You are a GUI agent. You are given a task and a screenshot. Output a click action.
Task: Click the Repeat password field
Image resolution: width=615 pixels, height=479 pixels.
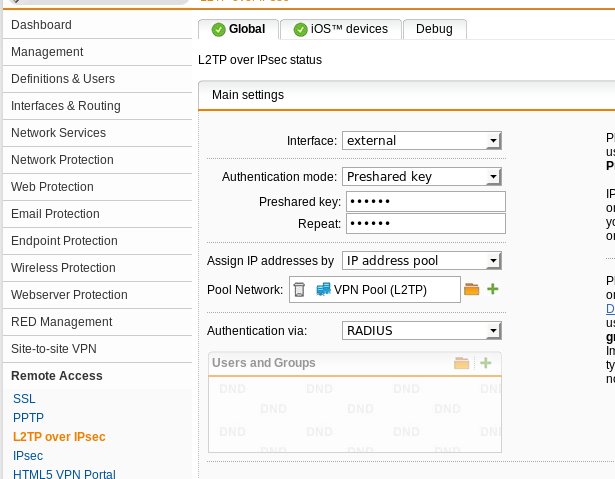[x=426, y=224]
